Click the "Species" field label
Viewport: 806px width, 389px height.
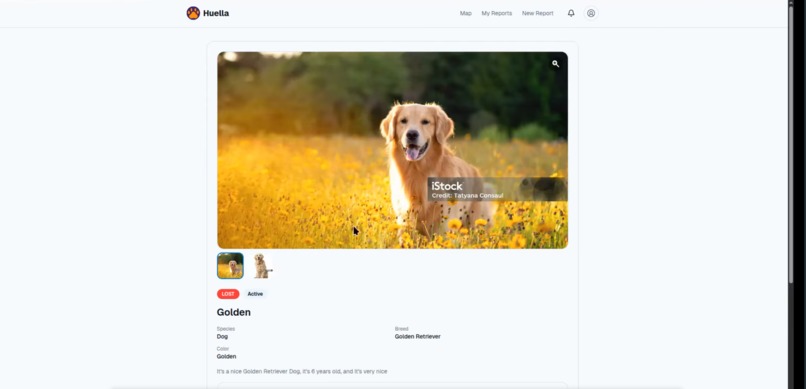click(x=226, y=329)
